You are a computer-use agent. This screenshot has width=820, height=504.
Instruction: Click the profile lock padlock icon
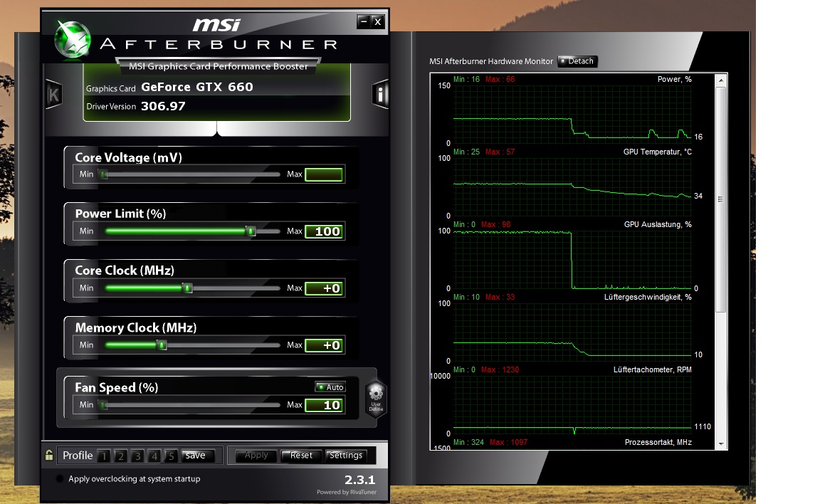click(x=49, y=455)
